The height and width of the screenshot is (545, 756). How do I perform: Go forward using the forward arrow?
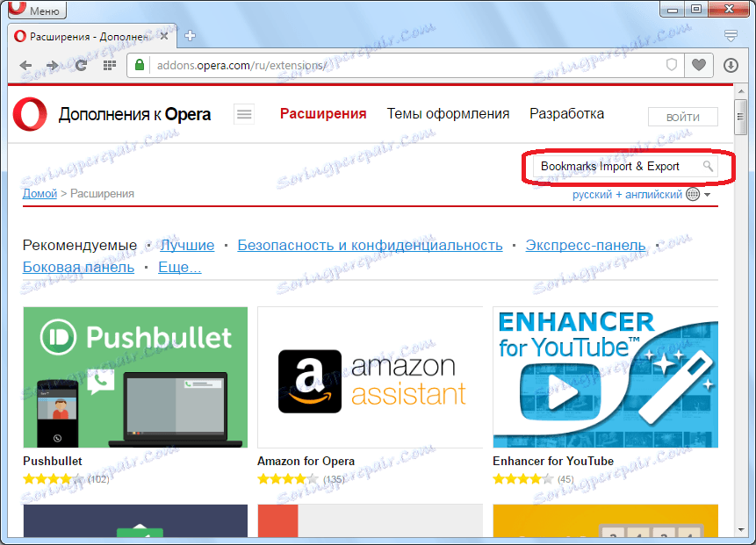(x=51, y=65)
